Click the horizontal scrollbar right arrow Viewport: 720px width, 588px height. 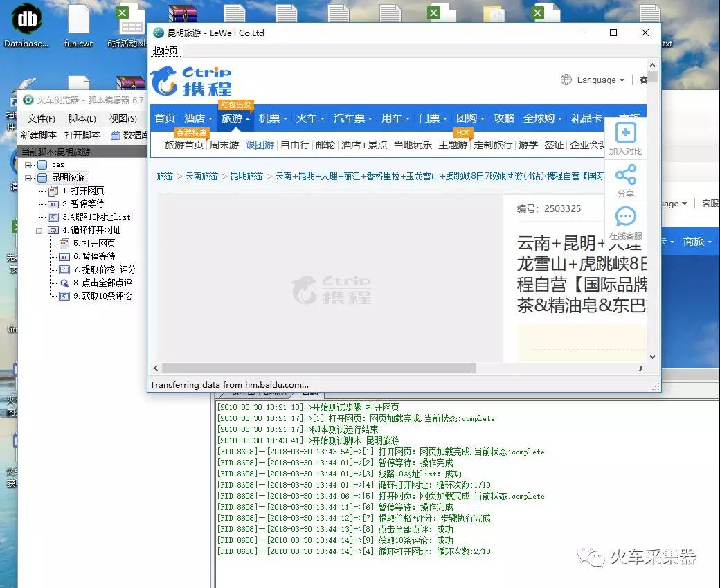click(x=641, y=368)
